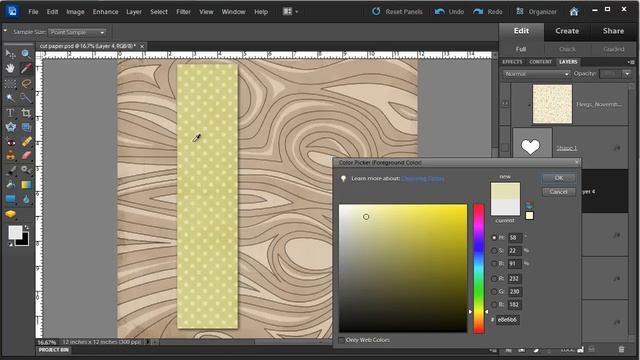This screenshot has height=360, width=640.
Task: Click the hex color input field
Action: pyautogui.click(x=507, y=320)
